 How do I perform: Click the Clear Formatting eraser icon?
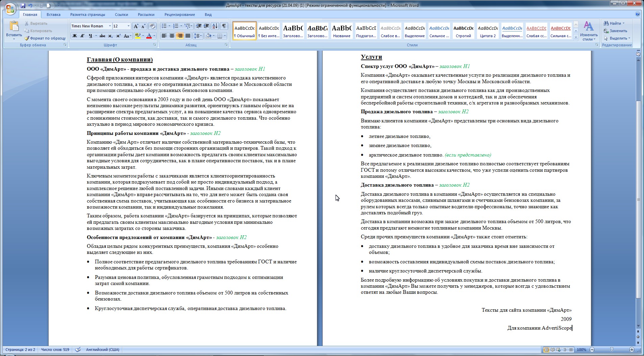[152, 26]
